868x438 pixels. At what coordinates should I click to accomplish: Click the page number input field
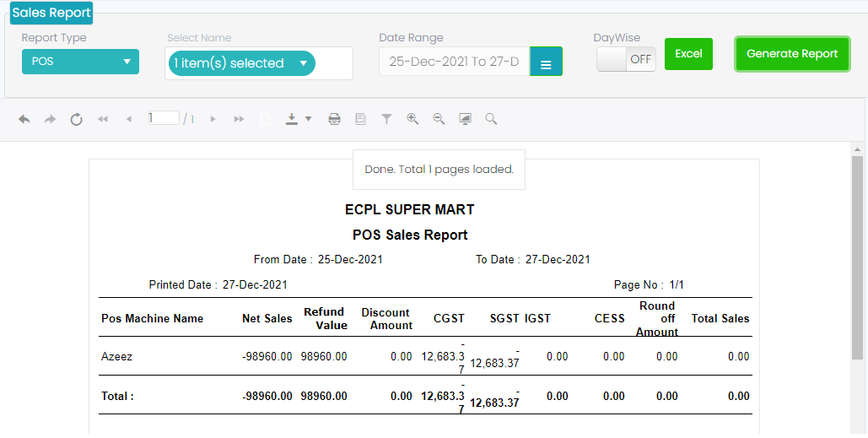(164, 119)
